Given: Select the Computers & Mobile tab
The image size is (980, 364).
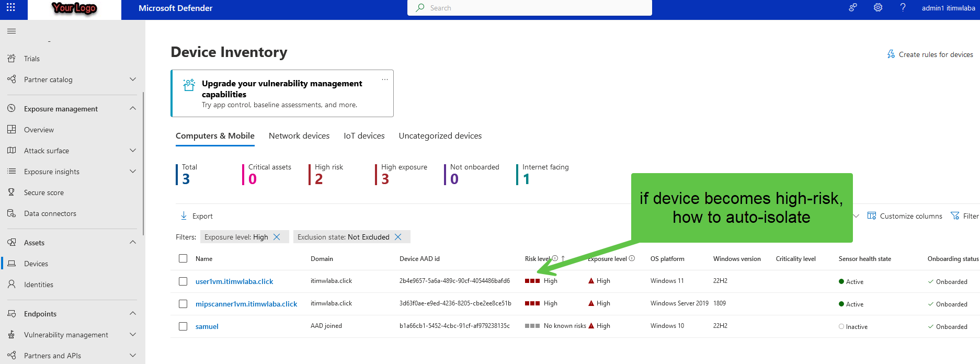Looking at the screenshot, I should pos(215,136).
